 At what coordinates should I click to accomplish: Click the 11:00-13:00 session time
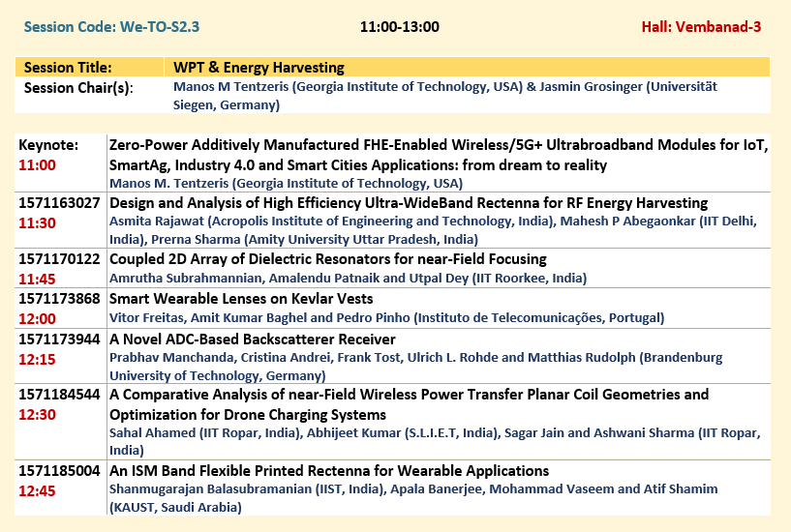[x=399, y=26]
